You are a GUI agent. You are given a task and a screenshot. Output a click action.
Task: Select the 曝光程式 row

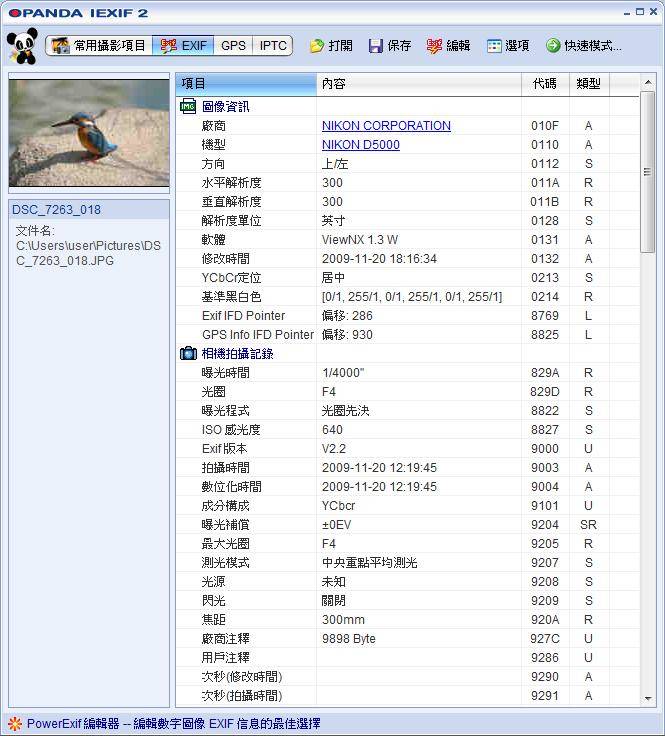(x=408, y=411)
